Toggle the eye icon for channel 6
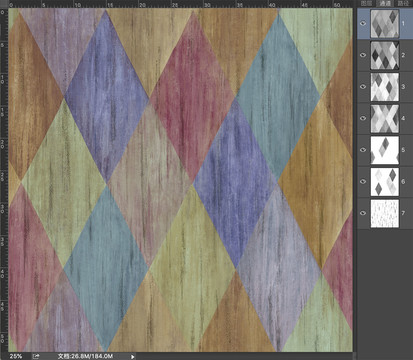 click(x=363, y=182)
